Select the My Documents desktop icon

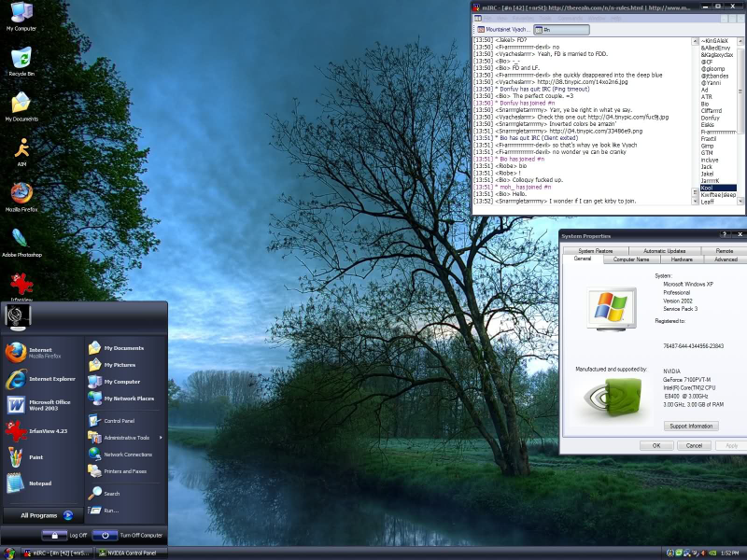tap(21, 106)
